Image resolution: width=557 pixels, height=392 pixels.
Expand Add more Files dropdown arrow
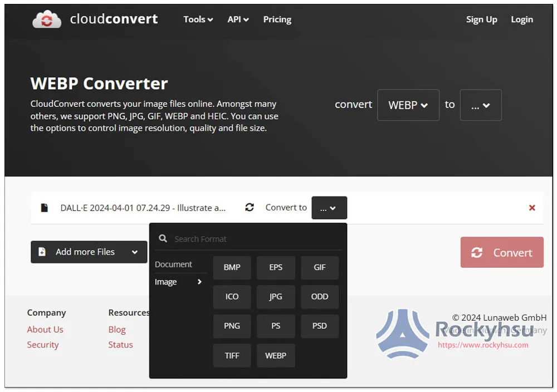click(x=135, y=252)
